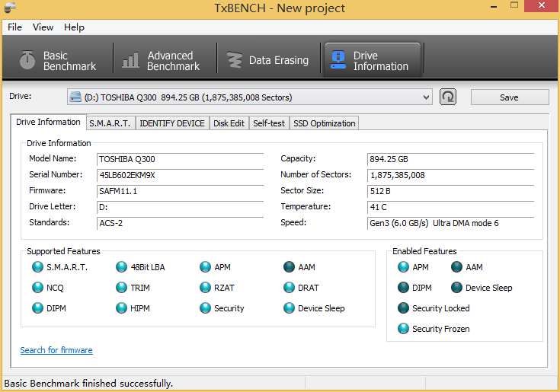Click the supported AAM indicator light
560x392 pixels.
[x=289, y=267]
